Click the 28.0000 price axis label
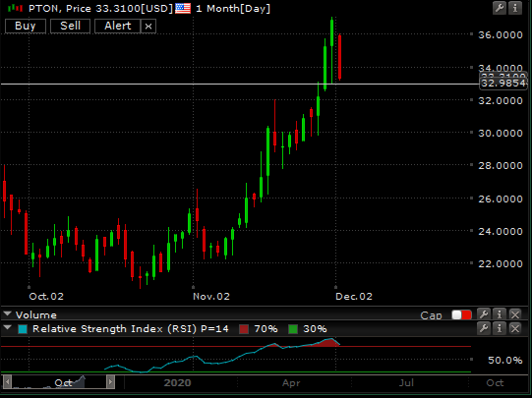 (501, 166)
